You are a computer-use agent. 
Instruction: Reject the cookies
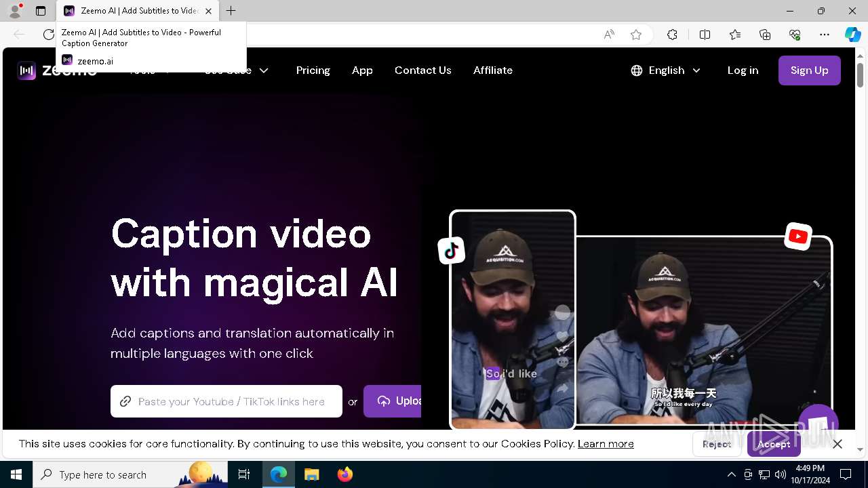pyautogui.click(x=717, y=444)
